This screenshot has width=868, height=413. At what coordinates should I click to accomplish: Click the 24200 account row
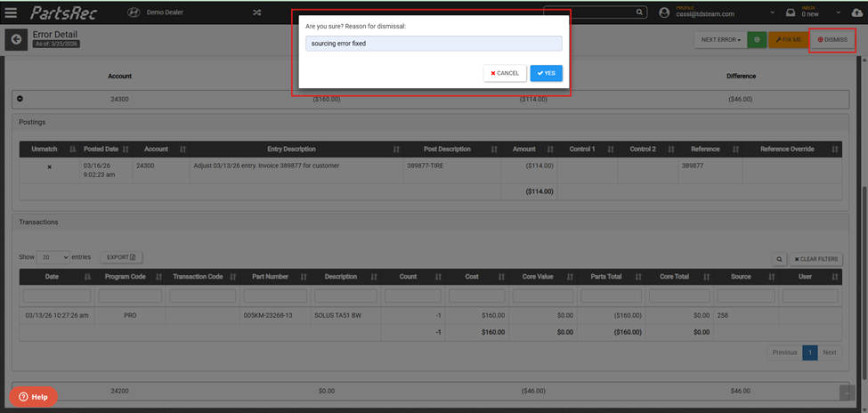point(430,390)
